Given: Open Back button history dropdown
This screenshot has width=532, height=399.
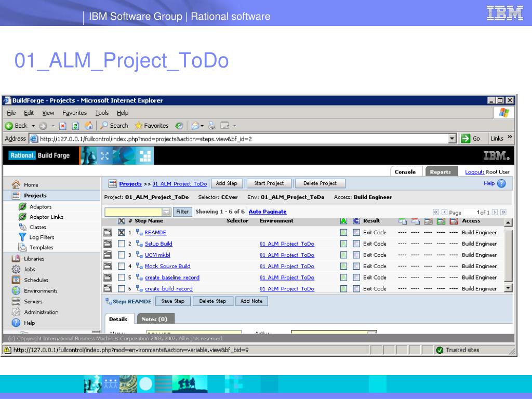Looking at the screenshot, I should point(33,126).
